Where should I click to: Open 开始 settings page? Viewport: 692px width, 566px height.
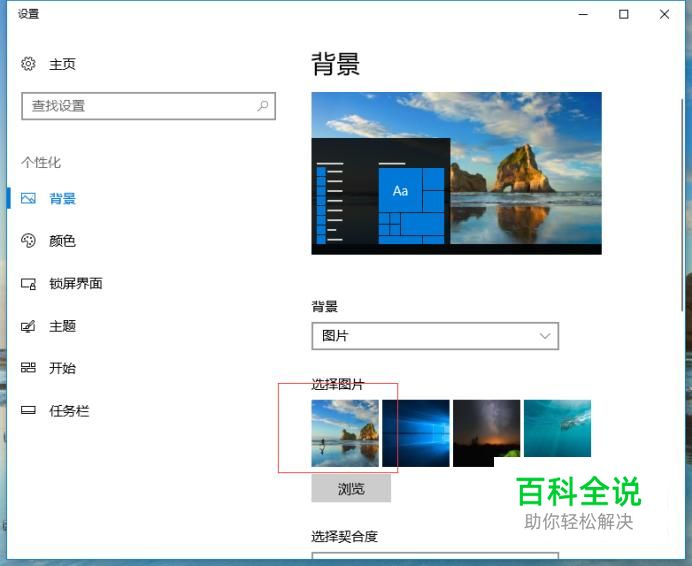[62, 368]
